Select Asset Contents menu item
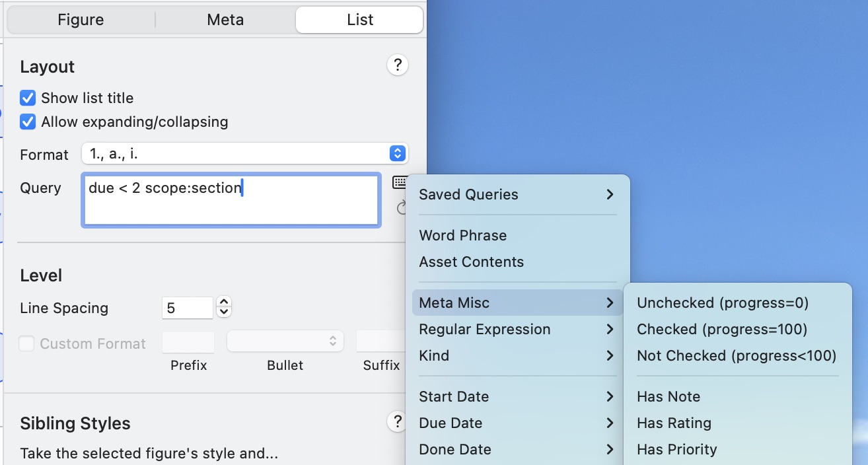The image size is (868, 465). 471,262
